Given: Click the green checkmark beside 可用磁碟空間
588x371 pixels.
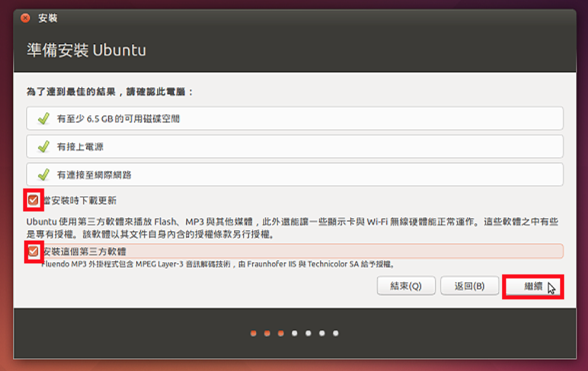Looking at the screenshot, I should 44,119.
